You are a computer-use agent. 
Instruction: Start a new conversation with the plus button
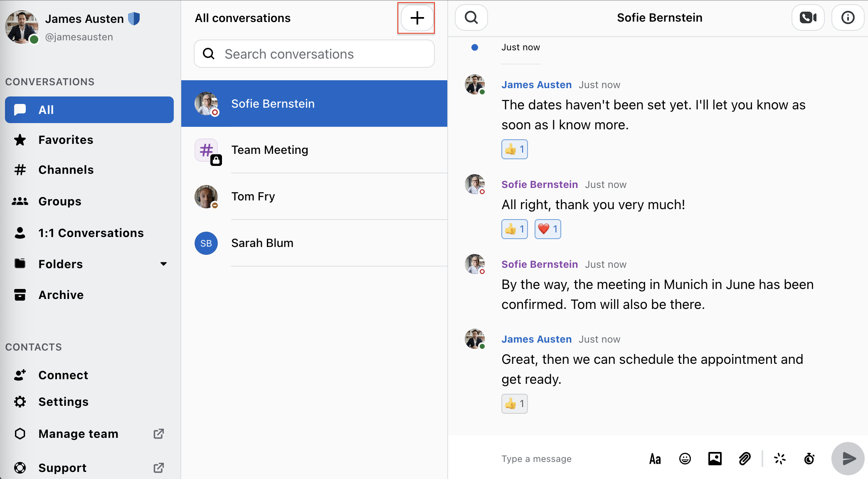click(417, 18)
